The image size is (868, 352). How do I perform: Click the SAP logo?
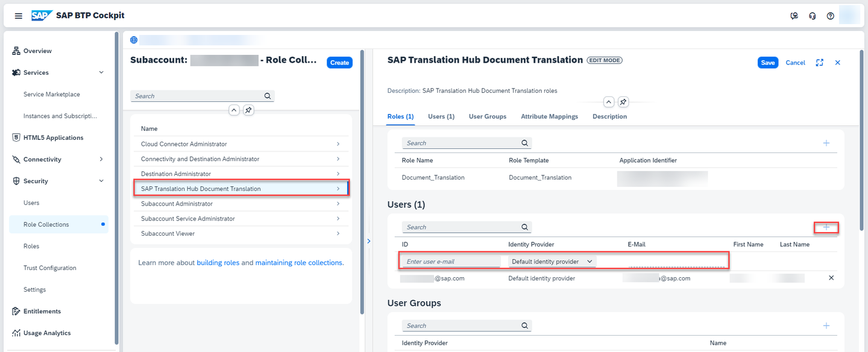coord(42,16)
